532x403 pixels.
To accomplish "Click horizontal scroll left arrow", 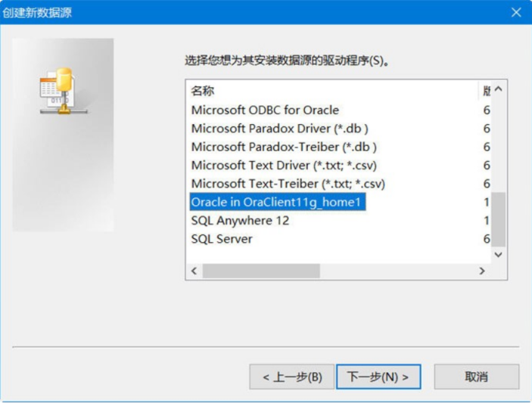I will pyautogui.click(x=194, y=271).
